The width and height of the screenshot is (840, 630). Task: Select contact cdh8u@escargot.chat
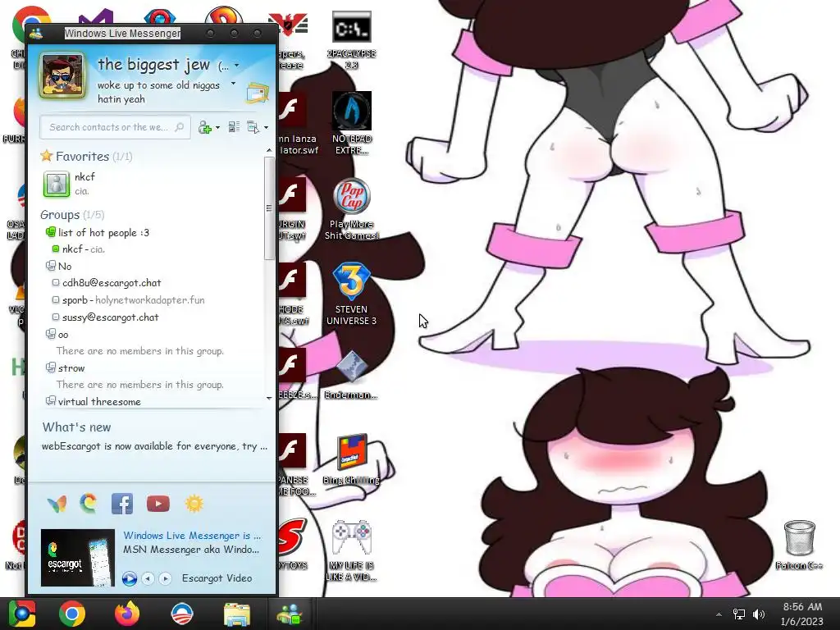(x=112, y=283)
